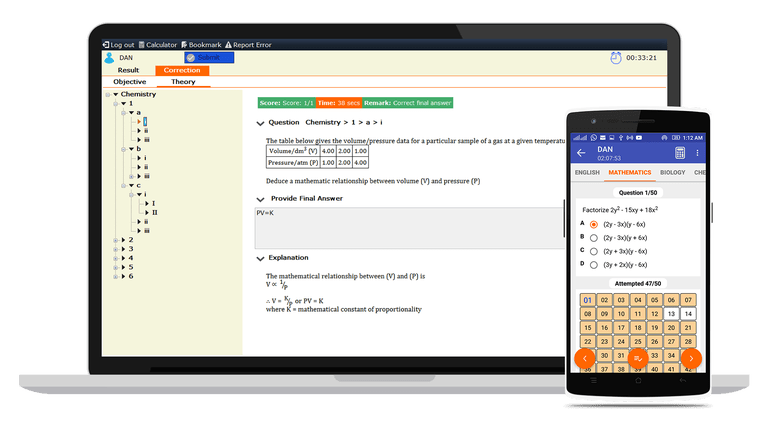Click the Log out icon

pos(106,45)
